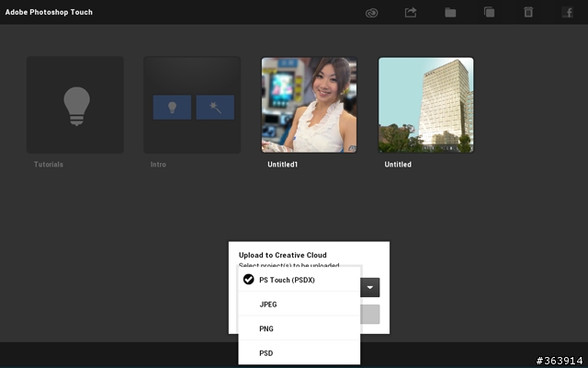Choose PSD from the format list
The image size is (588, 368).
(300, 352)
